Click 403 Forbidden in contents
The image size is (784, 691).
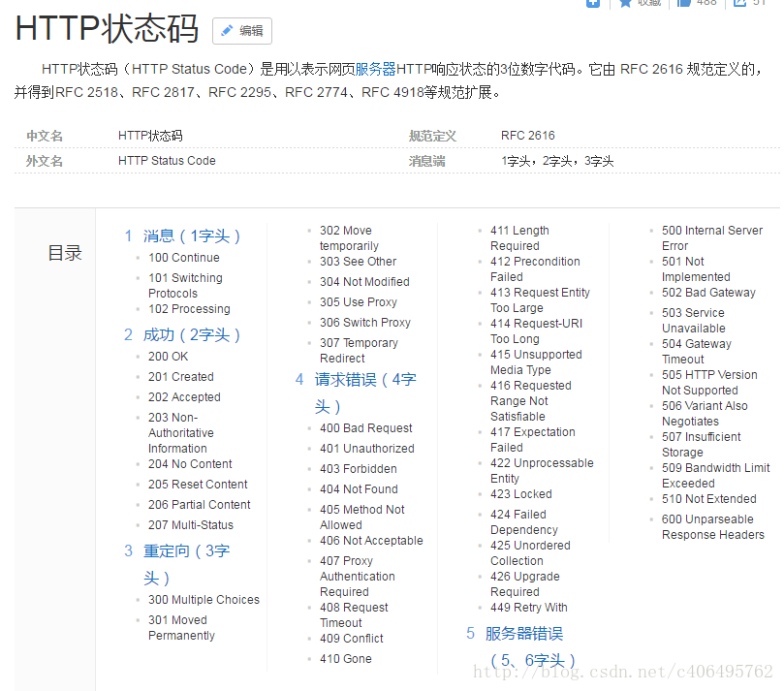pos(359,469)
